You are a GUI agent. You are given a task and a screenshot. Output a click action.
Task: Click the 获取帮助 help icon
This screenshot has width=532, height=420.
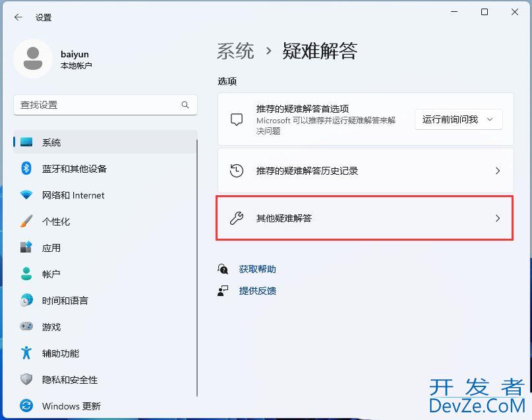[223, 269]
